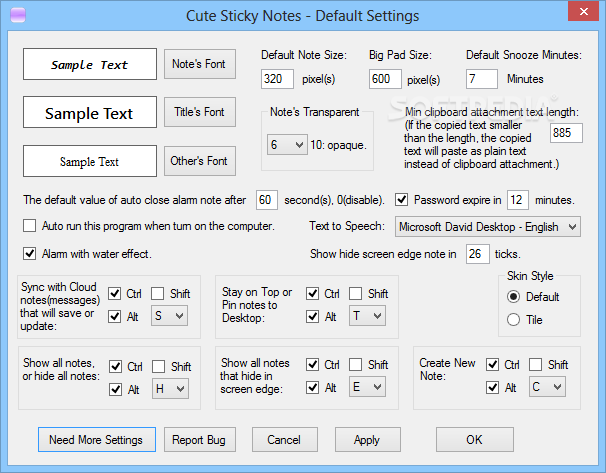Click the Need More Settings button

pos(97,440)
